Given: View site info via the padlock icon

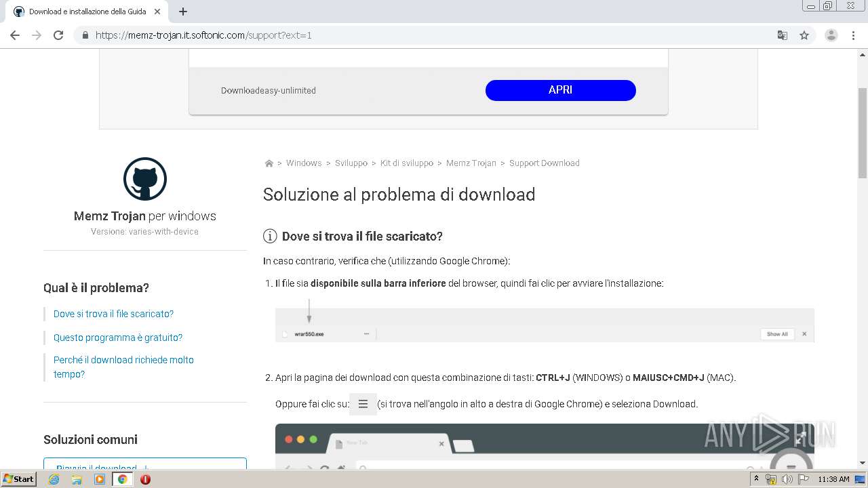Looking at the screenshot, I should pos(85,35).
